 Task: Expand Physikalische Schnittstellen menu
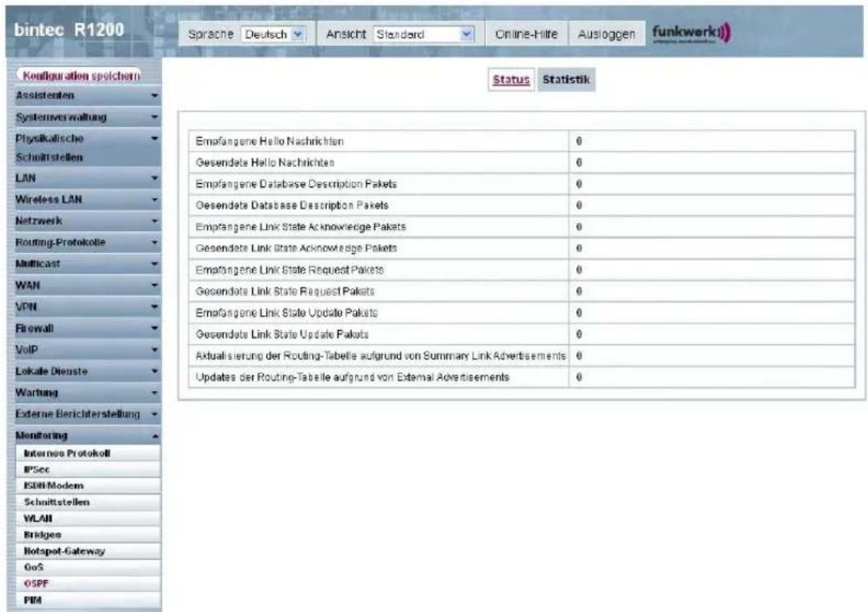[x=84, y=148]
